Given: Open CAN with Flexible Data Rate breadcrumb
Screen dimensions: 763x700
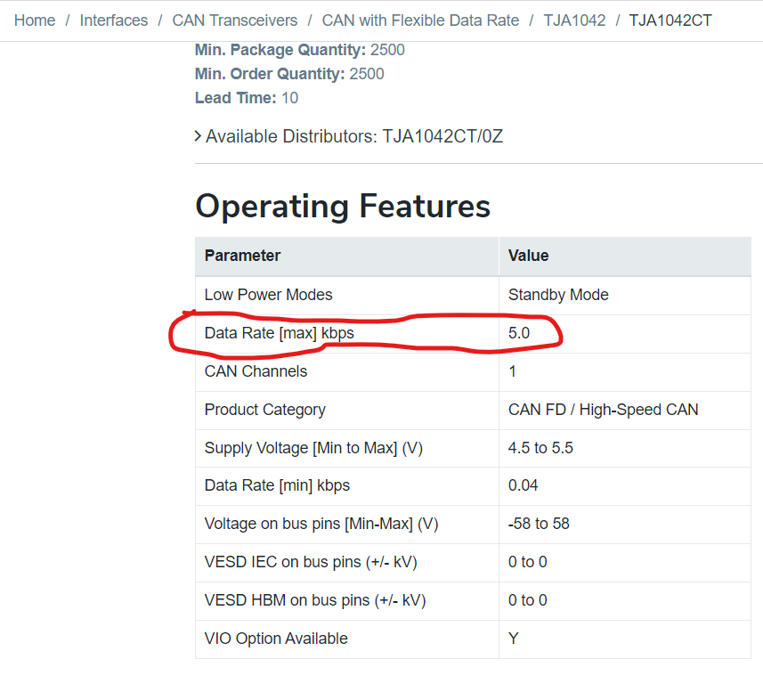Looking at the screenshot, I should (420, 20).
